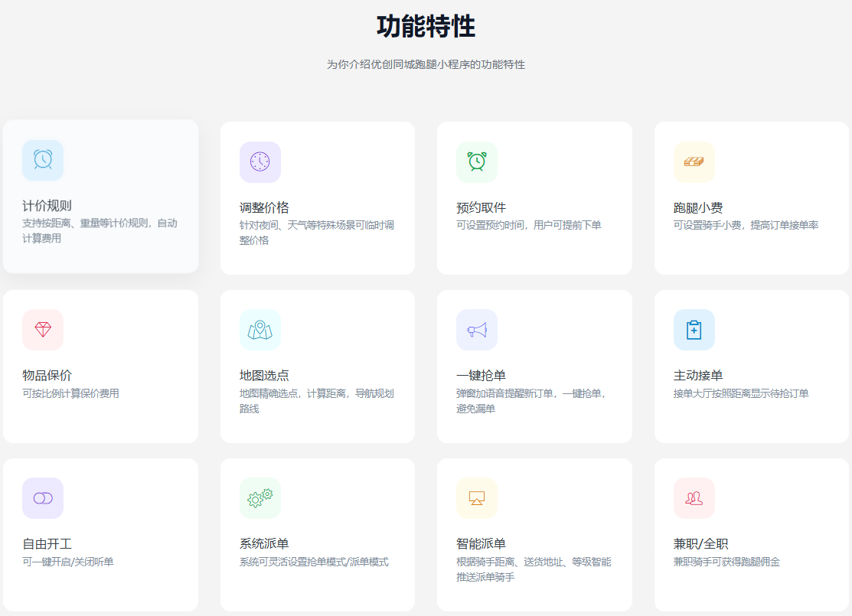The height and width of the screenshot is (616, 852).
Task: Click the purple clock icon for 调整价格
Action: [260, 161]
